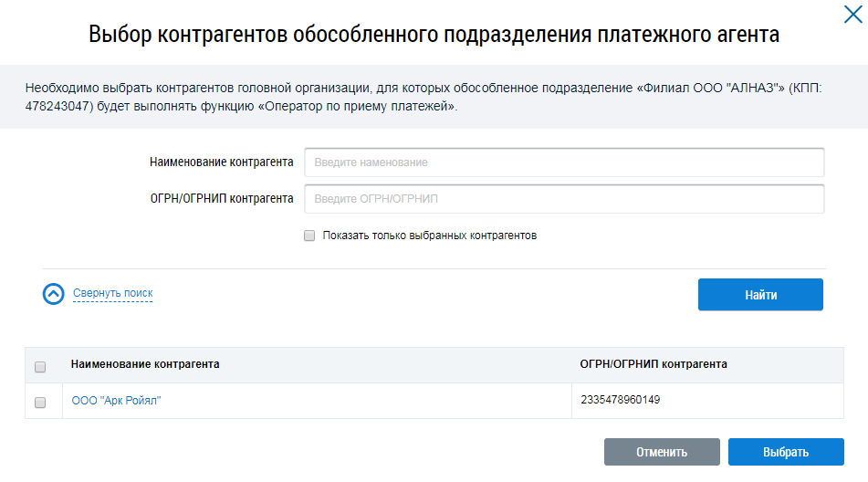
Task: Open the ООО "Арк Ройял" contractor link
Action: coord(116,401)
